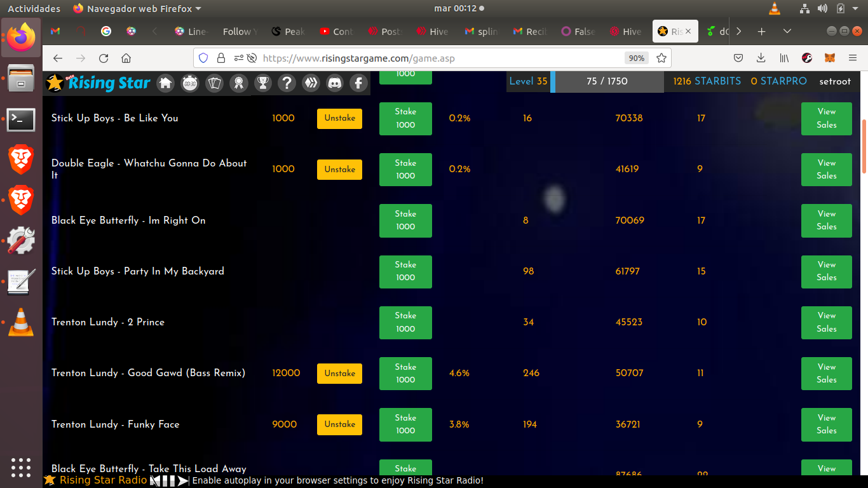The image size is (868, 488).
Task: Save to Pocket icon
Action: click(x=738, y=58)
